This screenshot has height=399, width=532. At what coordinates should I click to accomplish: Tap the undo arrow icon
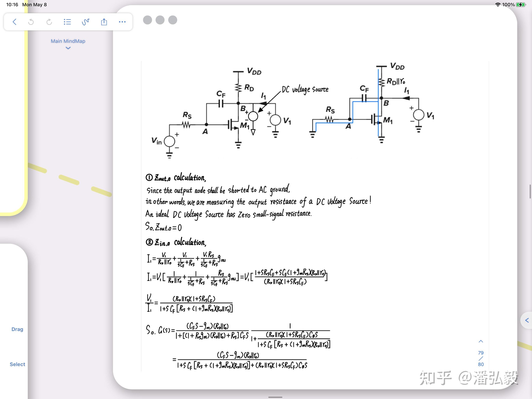pos(31,22)
